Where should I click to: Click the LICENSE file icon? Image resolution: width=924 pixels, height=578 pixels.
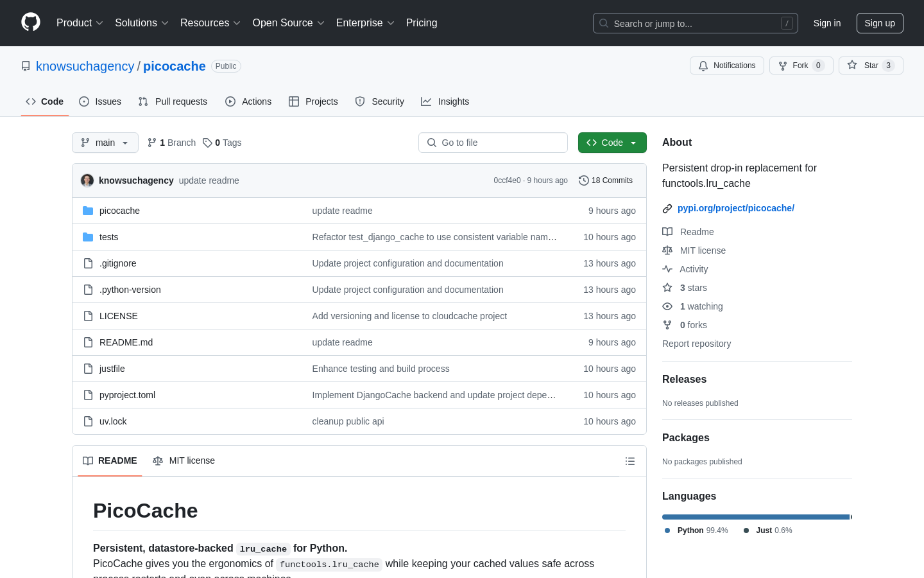(x=88, y=316)
